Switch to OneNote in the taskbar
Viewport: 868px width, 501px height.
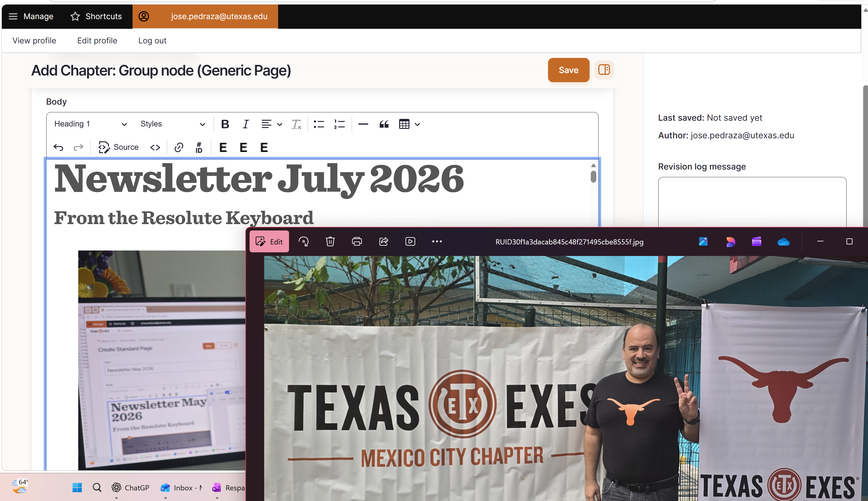point(228,488)
